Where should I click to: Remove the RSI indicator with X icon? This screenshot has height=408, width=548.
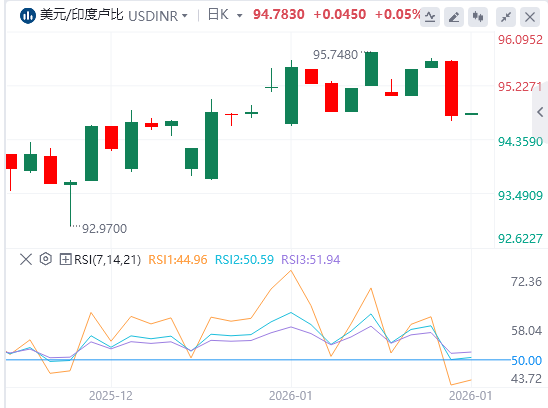pos(26,259)
